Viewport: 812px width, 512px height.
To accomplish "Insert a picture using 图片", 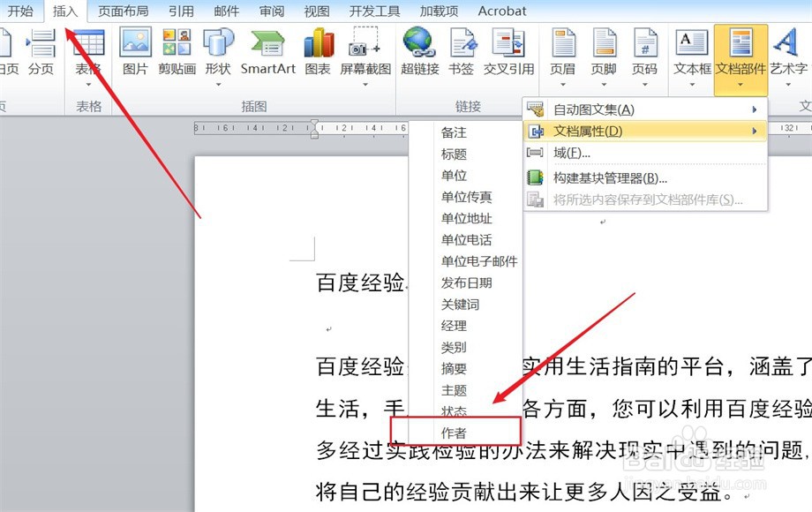I will (x=135, y=52).
